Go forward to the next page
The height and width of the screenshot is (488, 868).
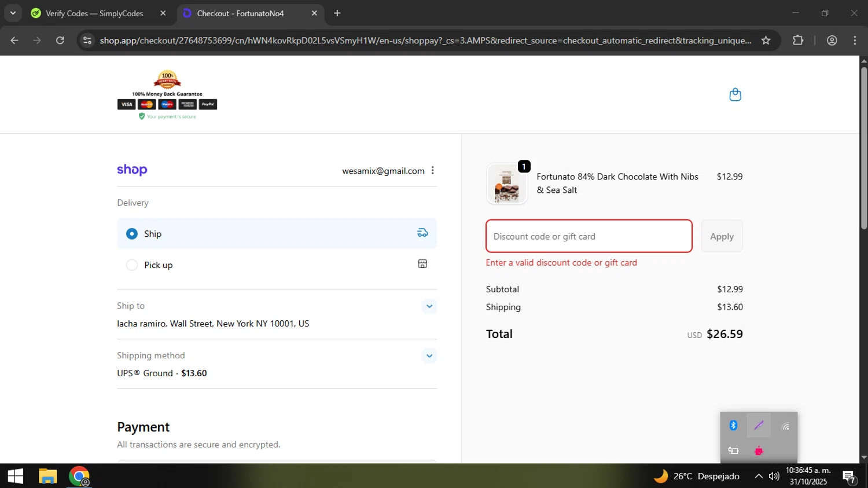[37, 40]
